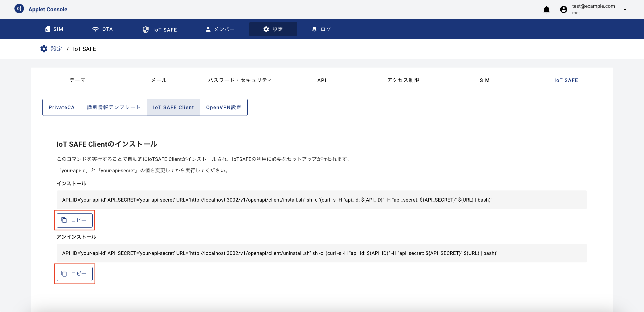Click the 設定 breadcrumb link
Screen dimensions: 644x312
pos(56,49)
